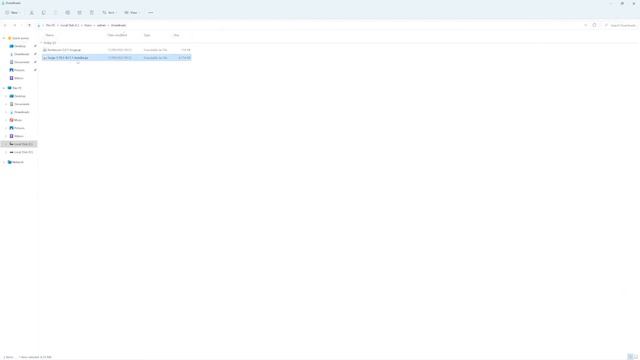Open Downloads under This PC
The width and height of the screenshot is (640, 360).
click(21, 112)
